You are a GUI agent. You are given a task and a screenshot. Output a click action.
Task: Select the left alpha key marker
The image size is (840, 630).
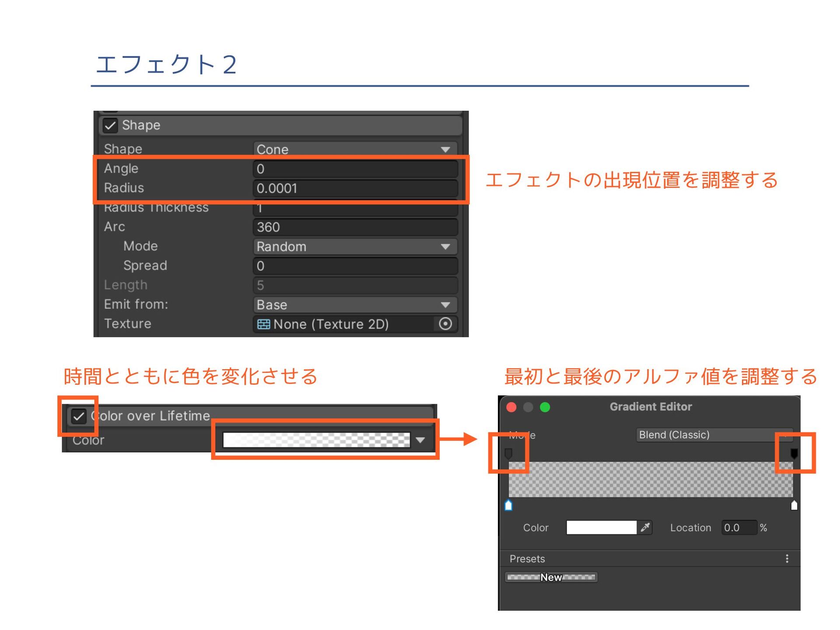pyautogui.click(x=508, y=453)
